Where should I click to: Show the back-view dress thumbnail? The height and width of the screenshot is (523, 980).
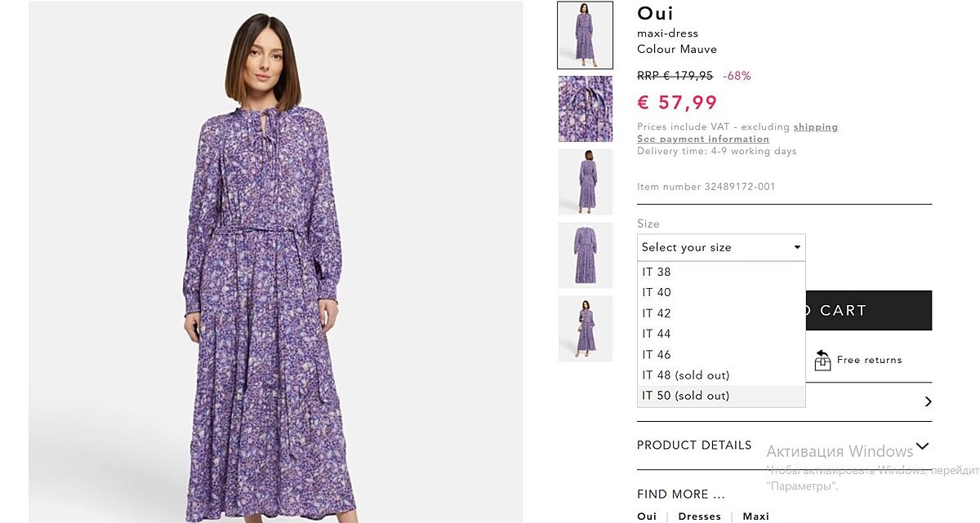coord(585,182)
